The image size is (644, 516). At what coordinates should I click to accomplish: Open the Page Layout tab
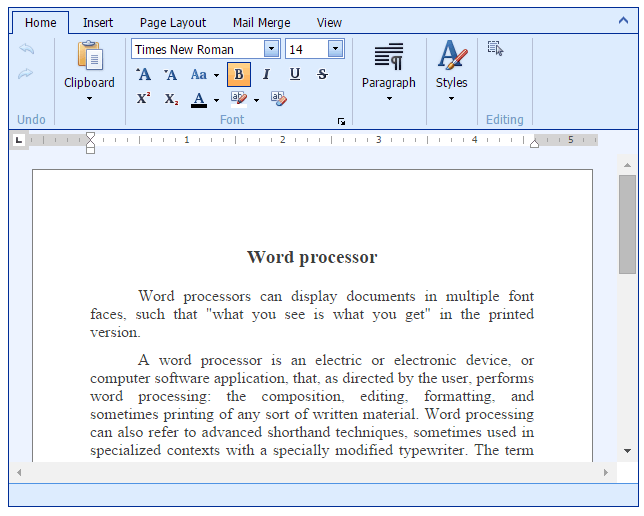pos(173,22)
